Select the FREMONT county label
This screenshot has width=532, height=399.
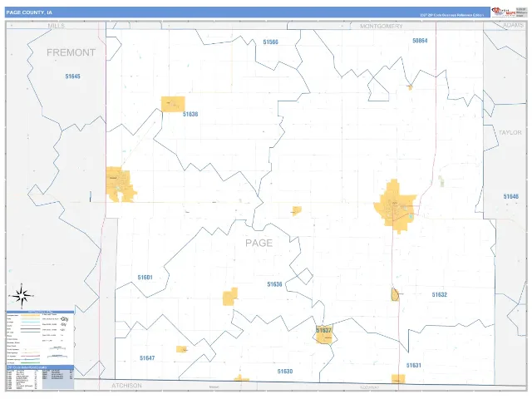coord(71,52)
